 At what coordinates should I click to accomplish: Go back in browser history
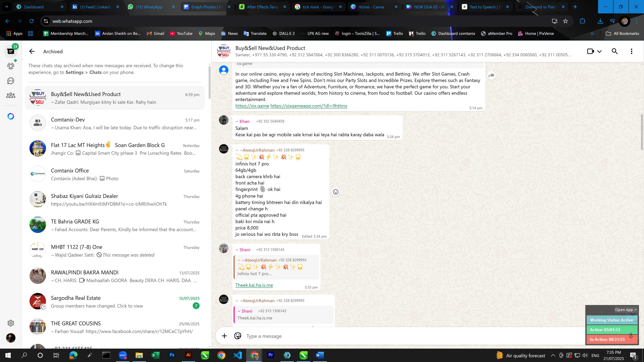[8, 21]
